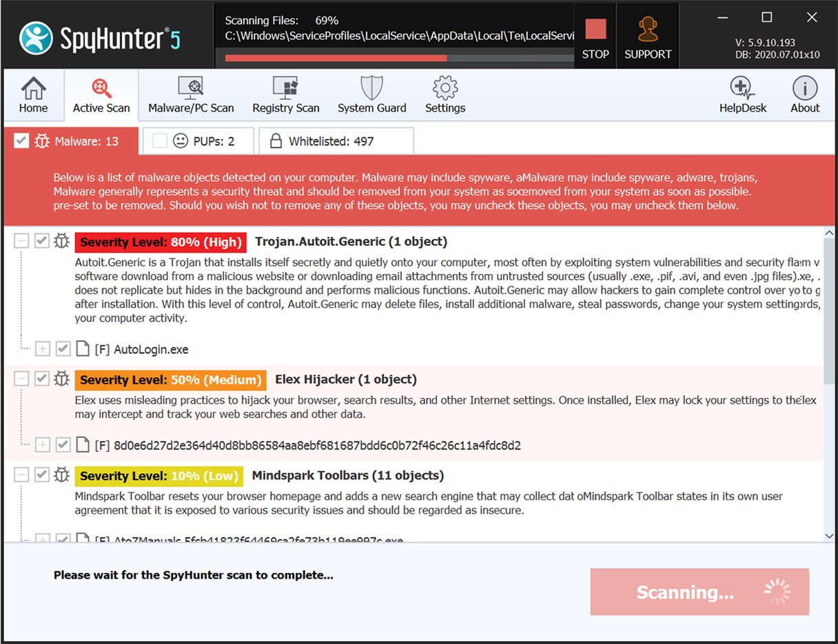838x644 pixels.
Task: Open HelpDesk from the toolbar
Action: (742, 95)
